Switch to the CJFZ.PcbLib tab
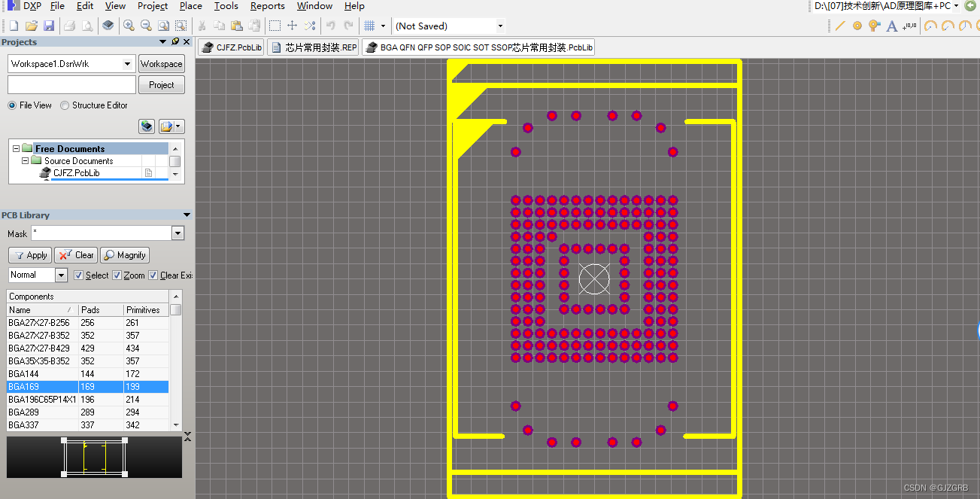Image resolution: width=980 pixels, height=499 pixels. [232, 47]
